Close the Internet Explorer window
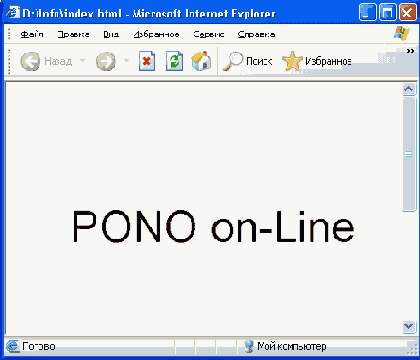The image size is (420, 360). coord(408,13)
